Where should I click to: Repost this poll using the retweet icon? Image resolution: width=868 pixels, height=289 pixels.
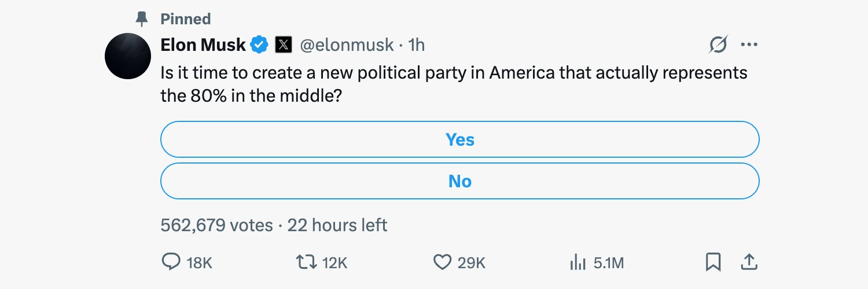pos(306,263)
